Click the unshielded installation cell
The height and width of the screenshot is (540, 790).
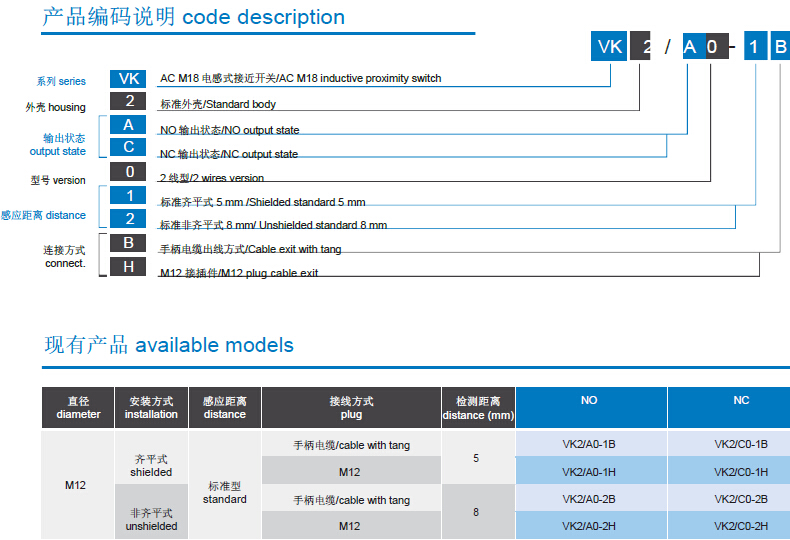tap(151, 520)
